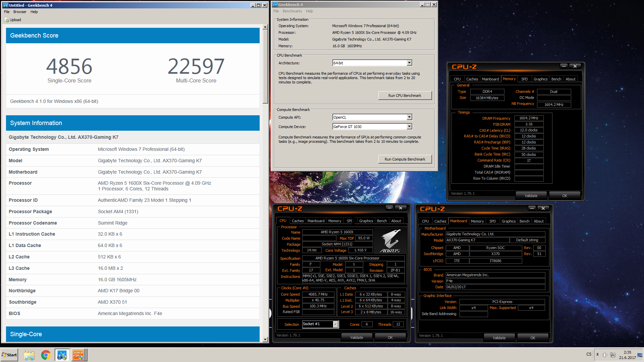Maximize the Untitled Geekbench 4 window
Viewport: 644px width, 362px height.
point(259,5)
